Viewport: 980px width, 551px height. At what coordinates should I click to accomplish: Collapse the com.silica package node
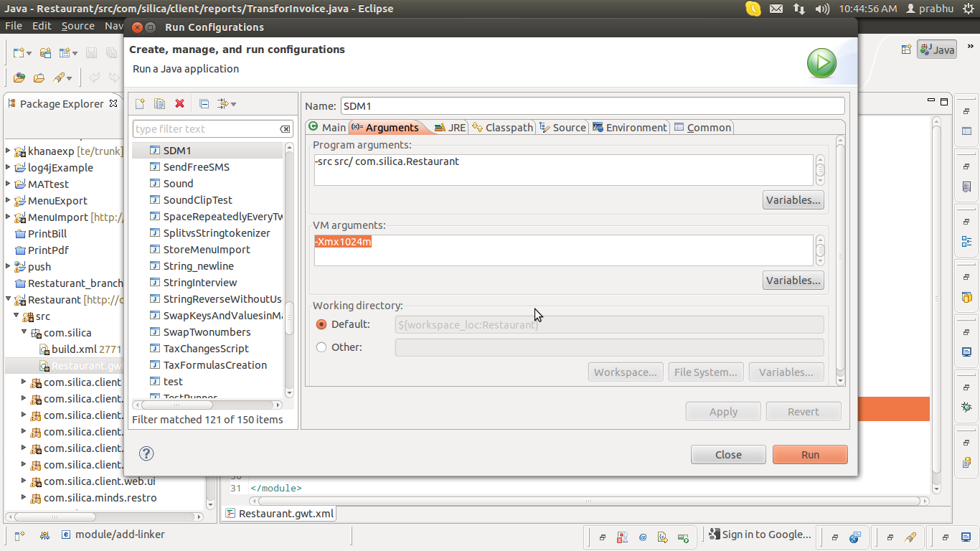pos(24,333)
